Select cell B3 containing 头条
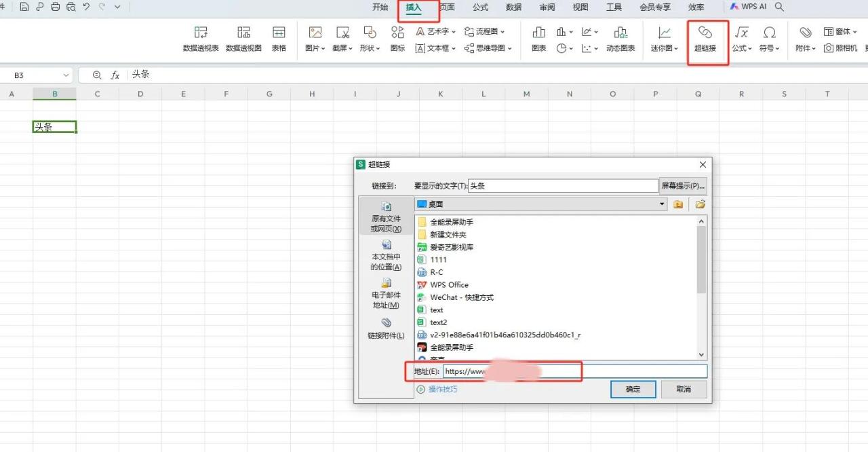868x452 pixels. click(54, 127)
